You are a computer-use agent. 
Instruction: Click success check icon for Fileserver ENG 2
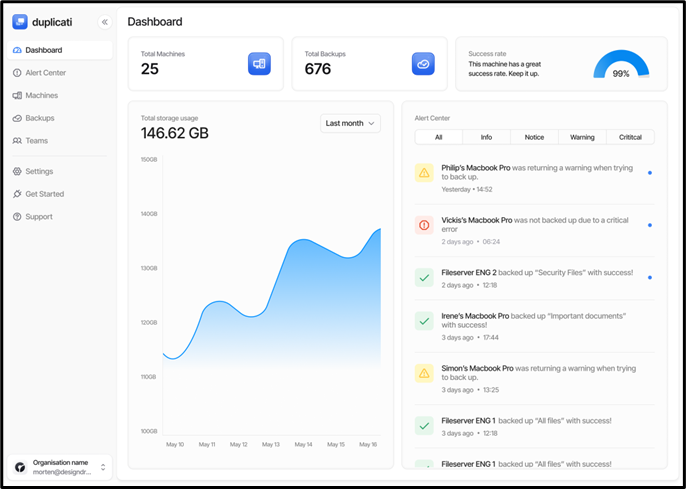424,277
